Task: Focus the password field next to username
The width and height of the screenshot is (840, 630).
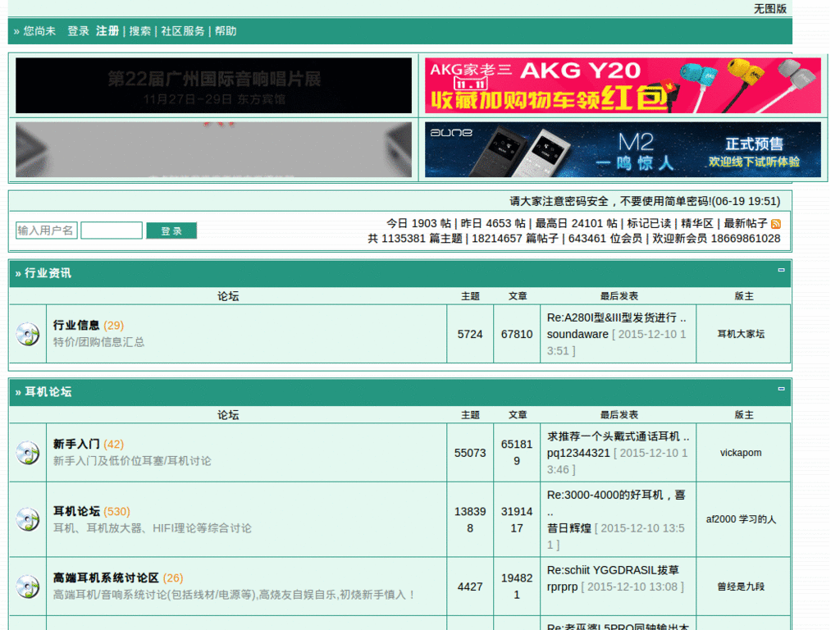Action: (x=112, y=231)
